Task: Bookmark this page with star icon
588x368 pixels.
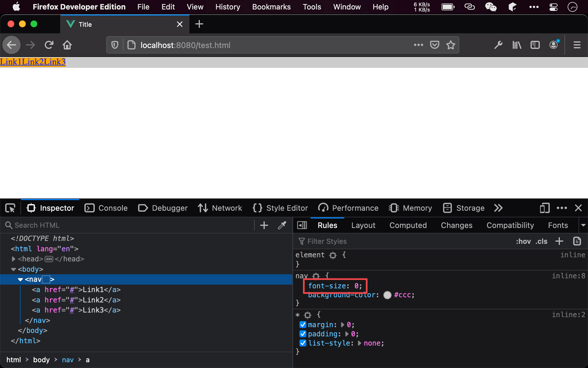Action: coord(450,45)
